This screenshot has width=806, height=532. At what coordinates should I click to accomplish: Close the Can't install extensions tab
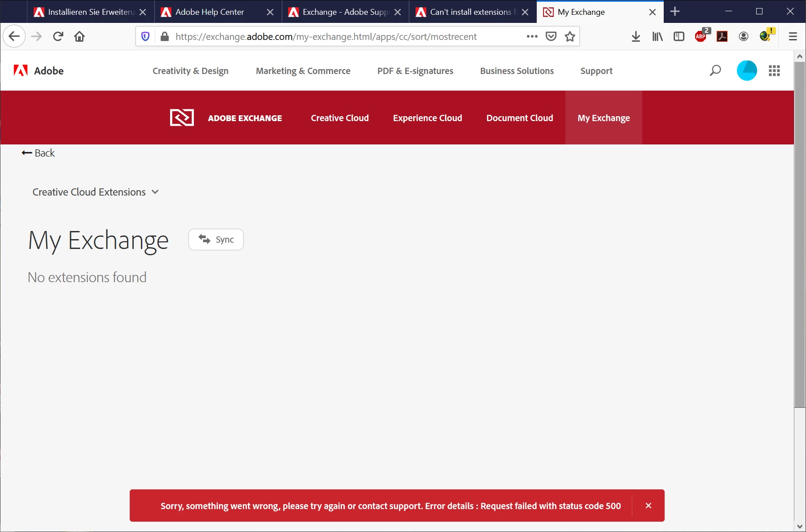(x=525, y=12)
